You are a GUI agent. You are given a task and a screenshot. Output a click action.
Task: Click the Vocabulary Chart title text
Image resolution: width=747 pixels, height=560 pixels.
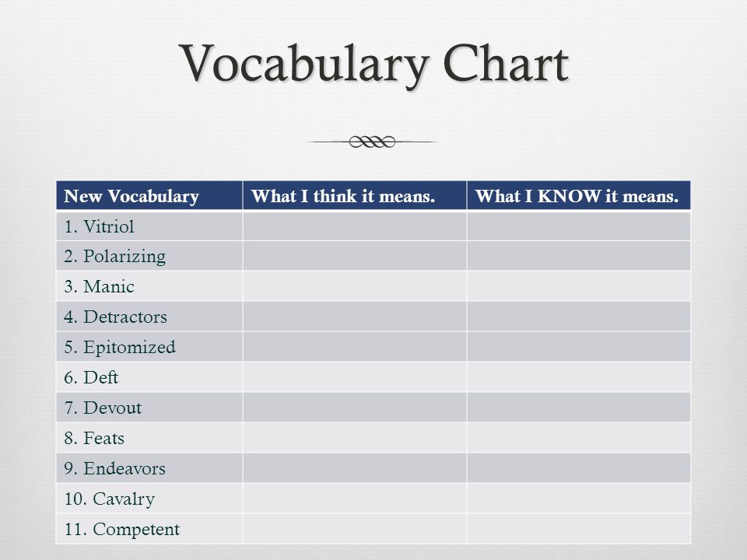(374, 63)
